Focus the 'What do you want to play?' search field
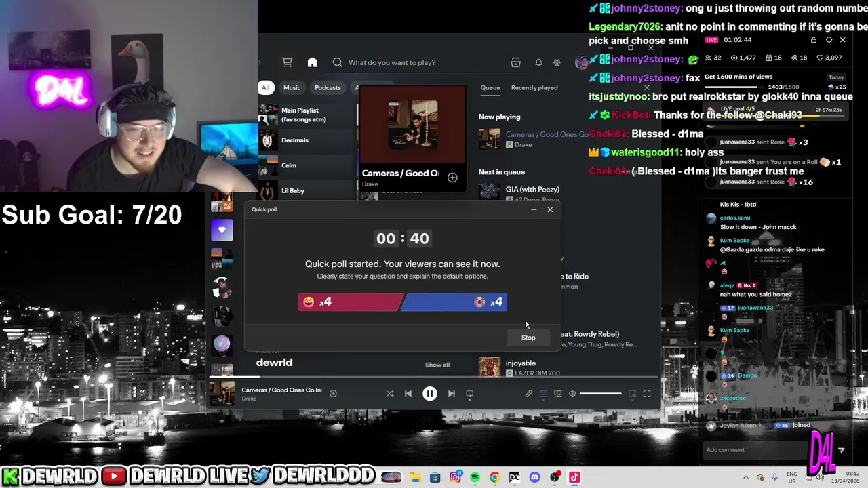Screen dimensions: 868x488 click(417, 62)
